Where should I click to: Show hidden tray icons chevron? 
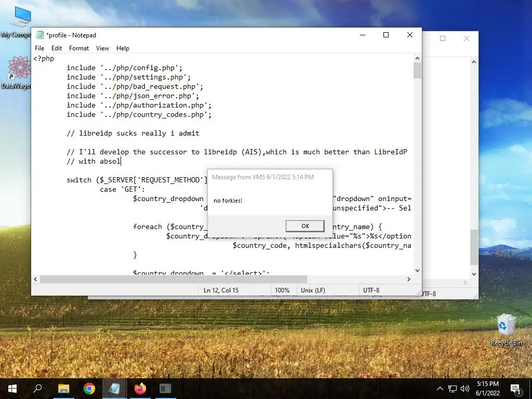point(440,389)
